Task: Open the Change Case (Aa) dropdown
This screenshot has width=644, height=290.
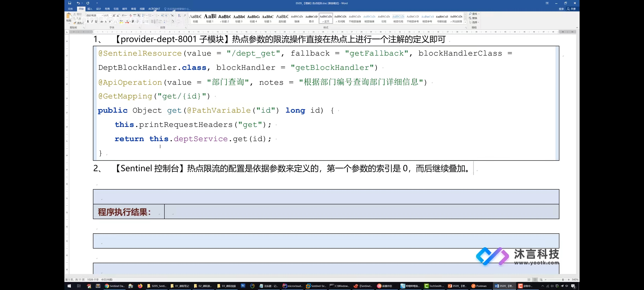Action: click(124, 16)
